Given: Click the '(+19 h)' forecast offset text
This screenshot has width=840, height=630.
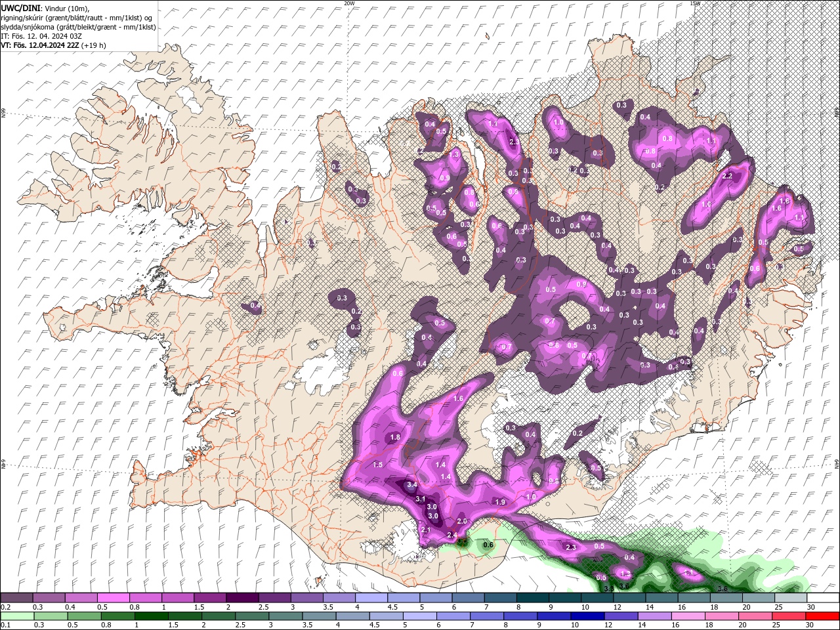Looking at the screenshot, I should [93, 45].
